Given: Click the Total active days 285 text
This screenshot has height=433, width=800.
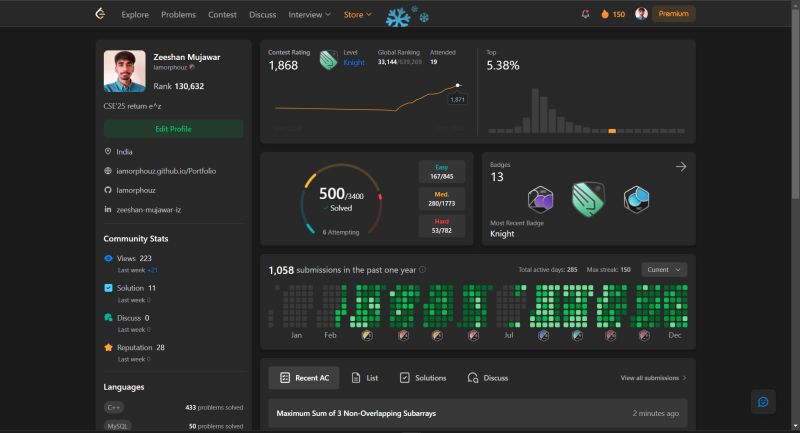Looking at the screenshot, I should (548, 269).
